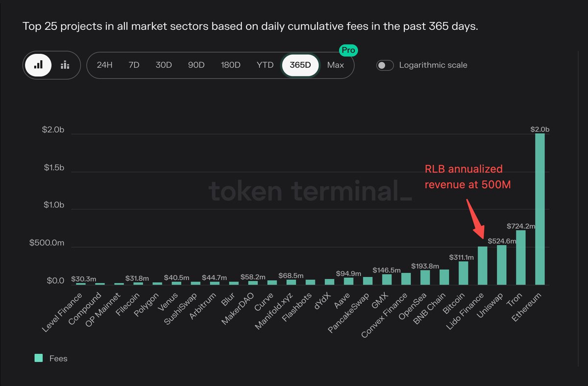Screen dimensions: 588x386
Task: Select the Max time range
Action: click(336, 65)
